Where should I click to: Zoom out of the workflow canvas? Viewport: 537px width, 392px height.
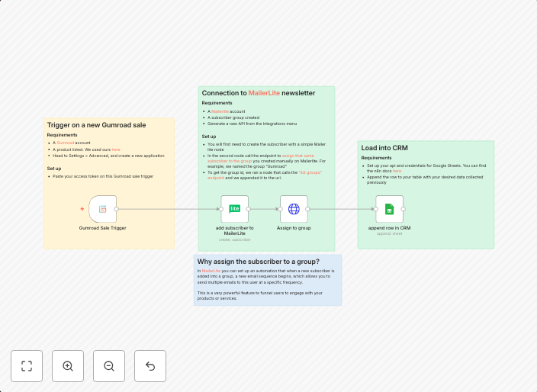click(109, 366)
